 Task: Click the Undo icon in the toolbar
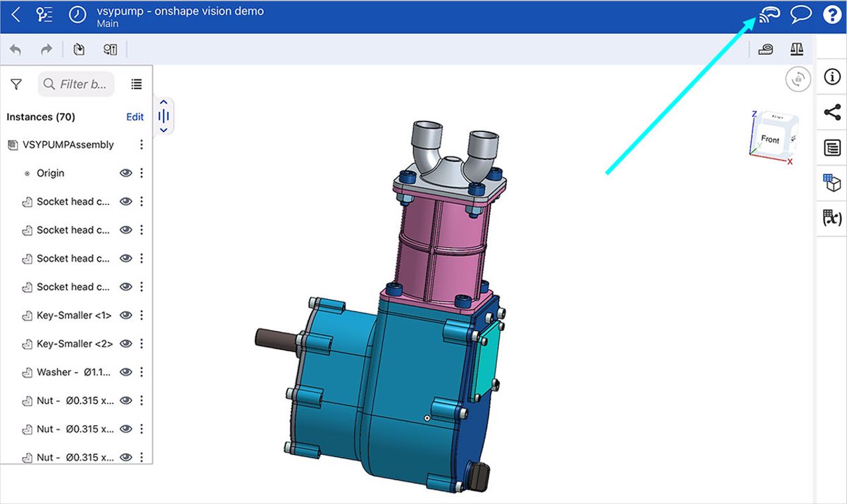click(x=15, y=49)
